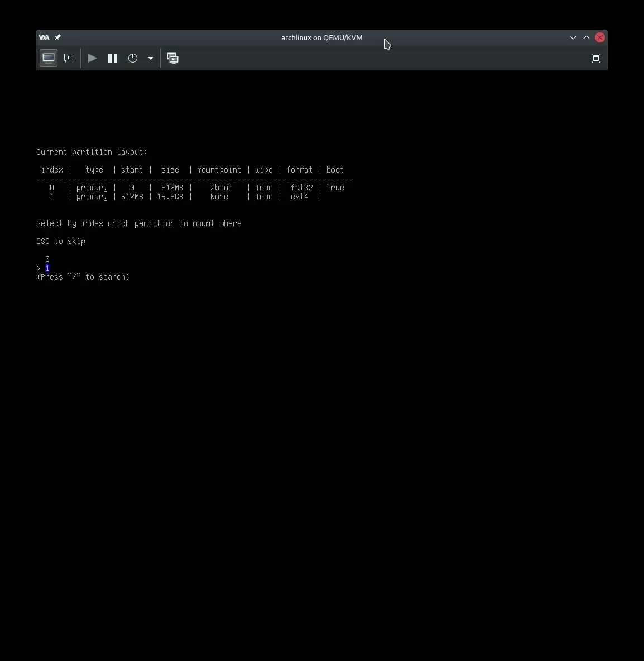
Task: Select highlighted partition option 1
Action: point(47,268)
